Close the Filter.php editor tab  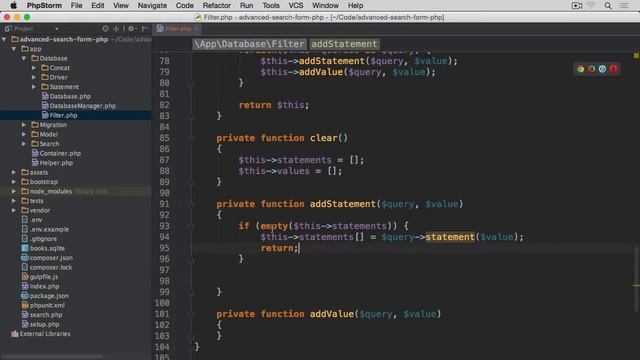[196, 29]
